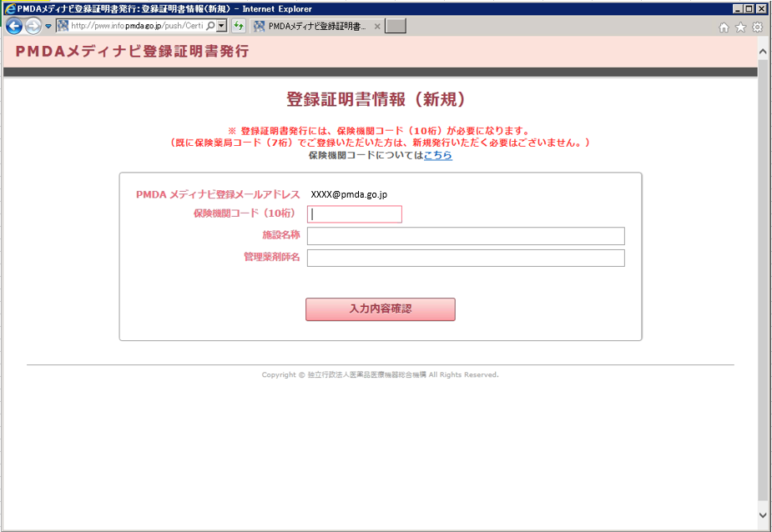Click the green refresh page icon
Viewport: 772px width, 532px height.
coord(239,26)
